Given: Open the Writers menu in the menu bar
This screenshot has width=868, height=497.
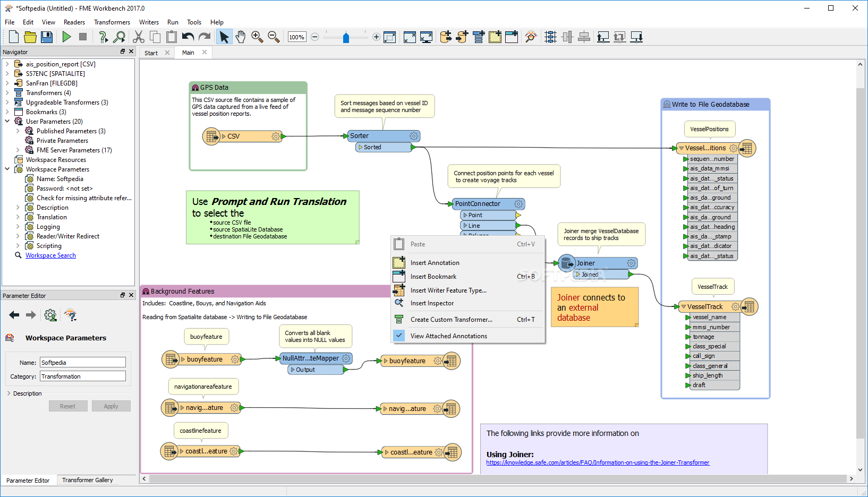Looking at the screenshot, I should coord(149,22).
